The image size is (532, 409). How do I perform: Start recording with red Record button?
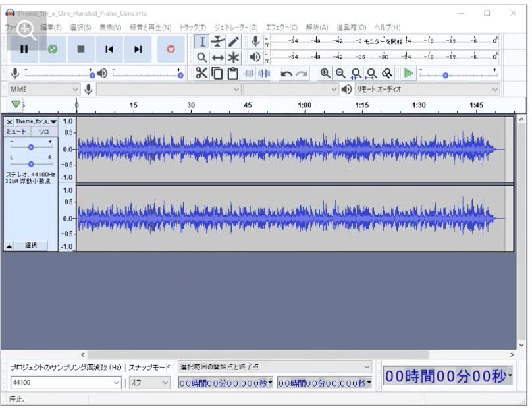coord(171,49)
